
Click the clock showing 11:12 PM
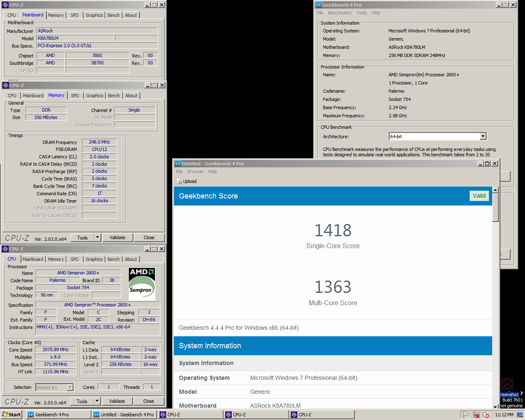(504, 415)
